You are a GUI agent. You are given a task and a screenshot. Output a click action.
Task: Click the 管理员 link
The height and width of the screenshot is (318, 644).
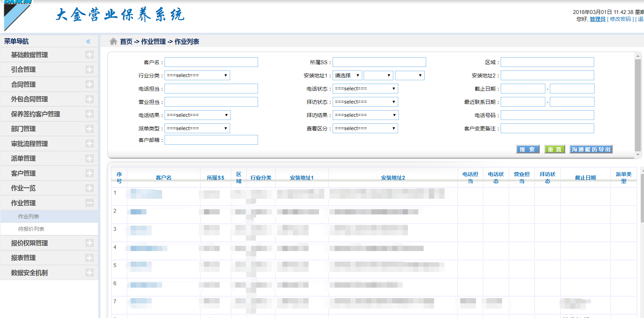pyautogui.click(x=597, y=19)
